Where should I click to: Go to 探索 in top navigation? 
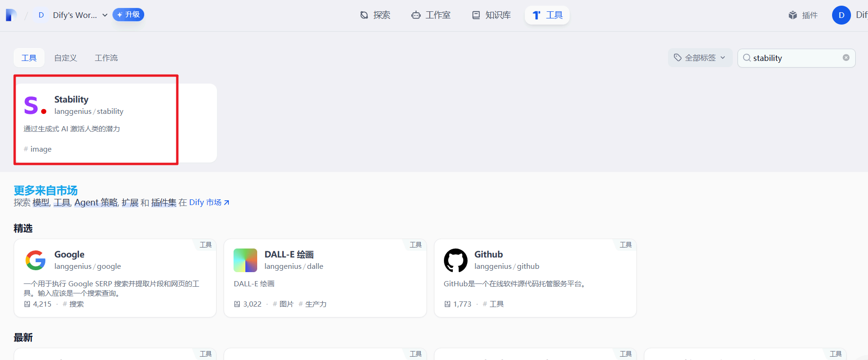375,15
